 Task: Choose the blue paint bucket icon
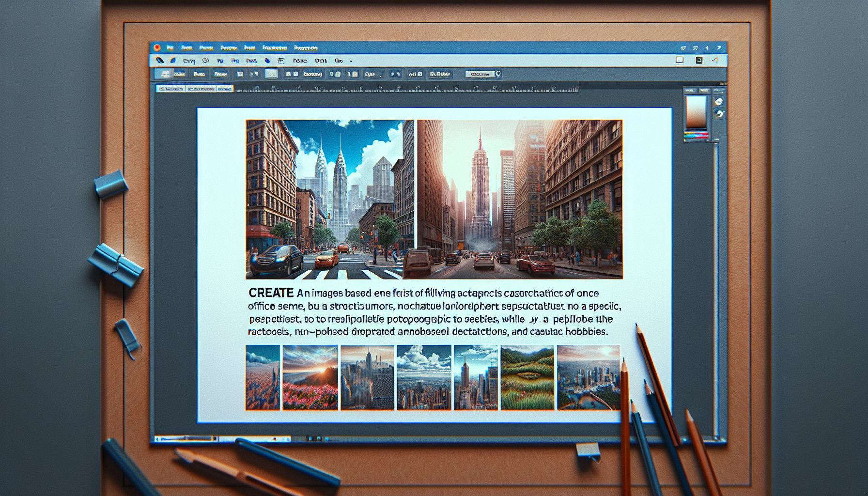pyautogui.click(x=267, y=61)
